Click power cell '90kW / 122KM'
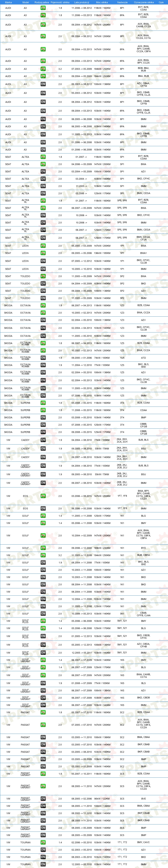The height and width of the screenshot is (868, 168). 102,799
